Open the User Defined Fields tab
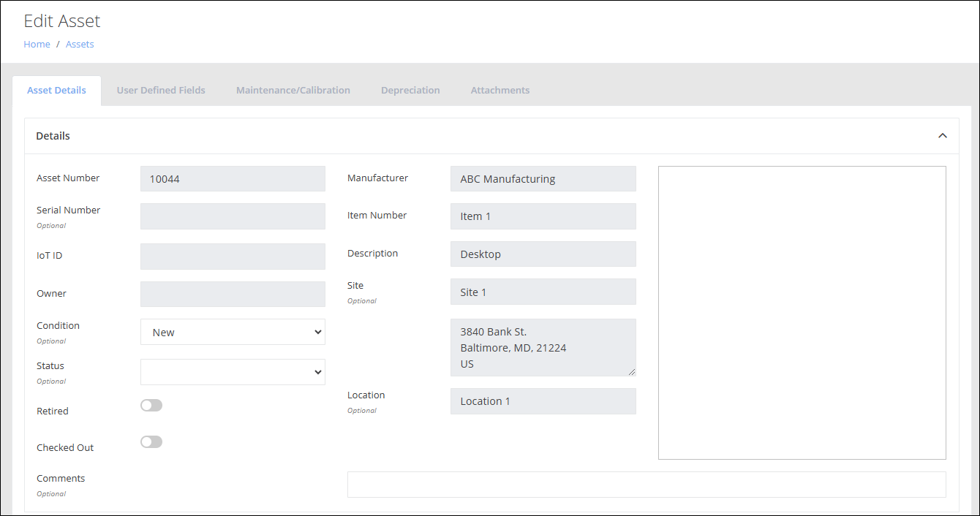The height and width of the screenshot is (516, 980). pyautogui.click(x=161, y=91)
